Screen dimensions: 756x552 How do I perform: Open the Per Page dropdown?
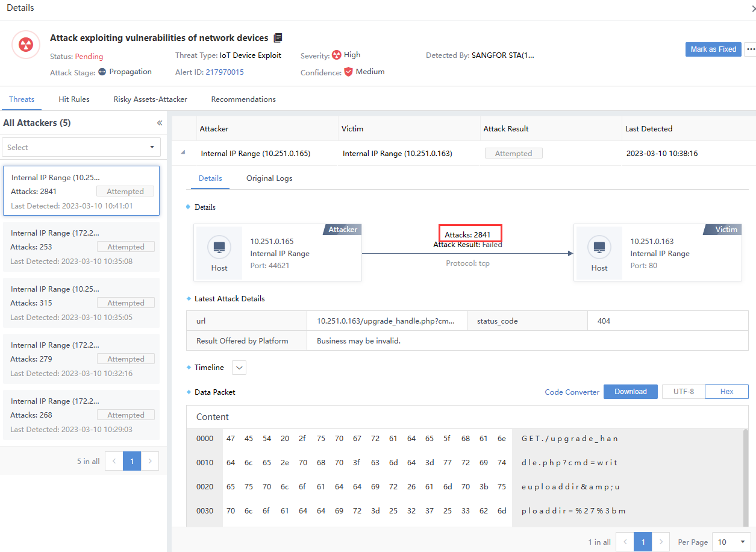click(x=731, y=542)
